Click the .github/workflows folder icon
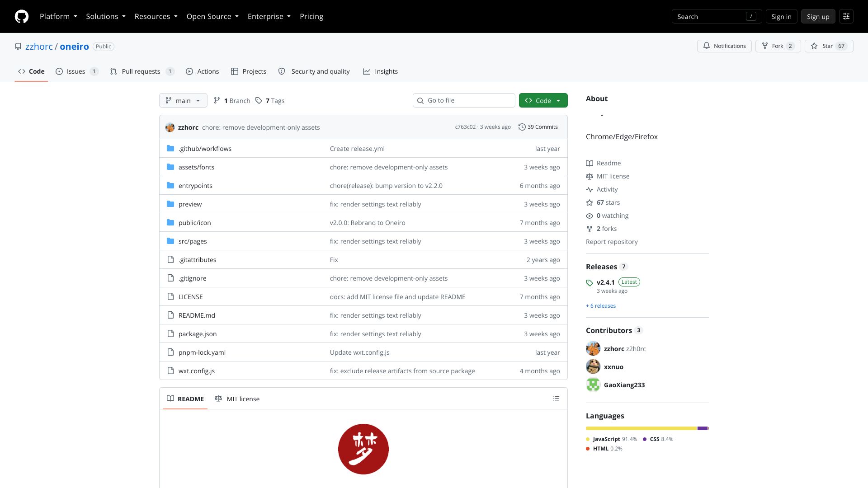The height and width of the screenshot is (488, 868). click(170, 149)
